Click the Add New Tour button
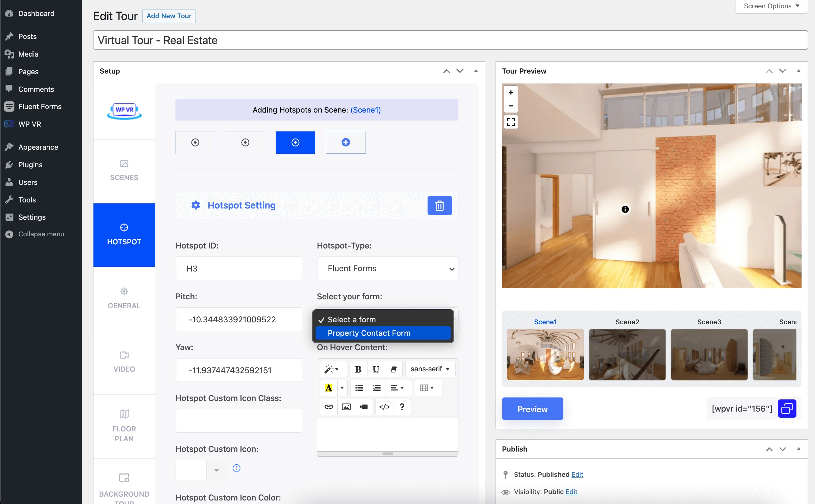 (x=169, y=16)
